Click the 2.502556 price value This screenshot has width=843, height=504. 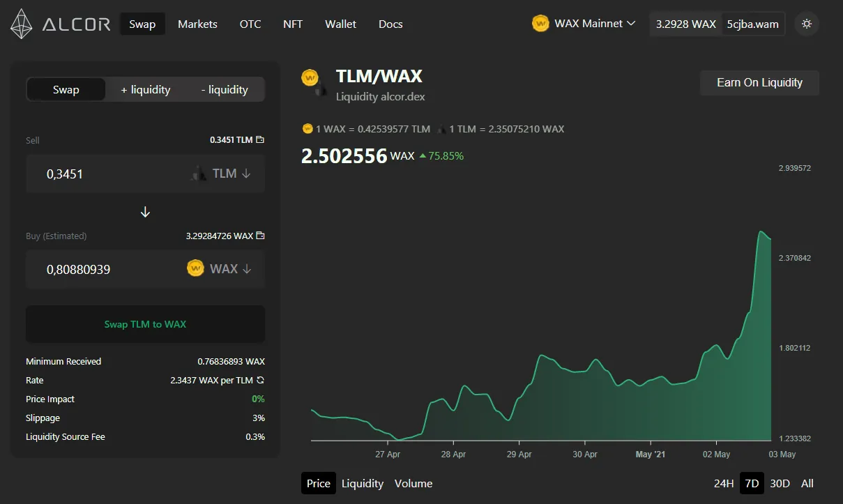pyautogui.click(x=344, y=155)
